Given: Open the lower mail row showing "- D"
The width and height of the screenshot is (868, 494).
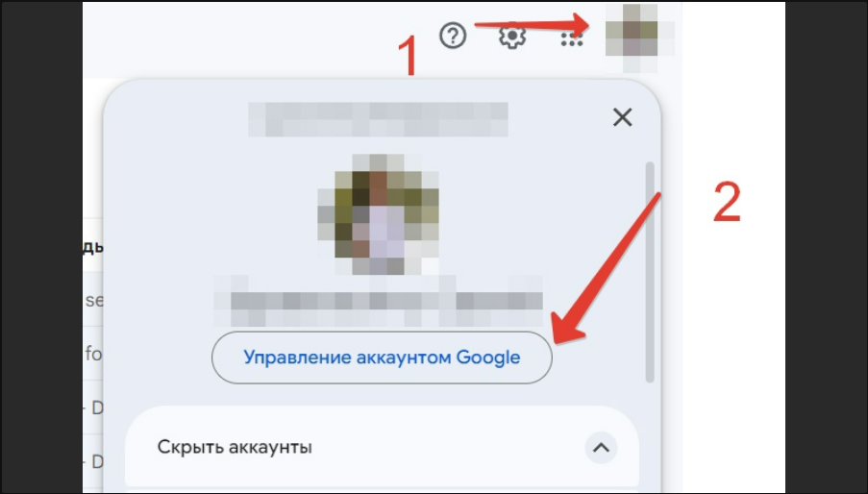Looking at the screenshot, I should click(x=93, y=460).
